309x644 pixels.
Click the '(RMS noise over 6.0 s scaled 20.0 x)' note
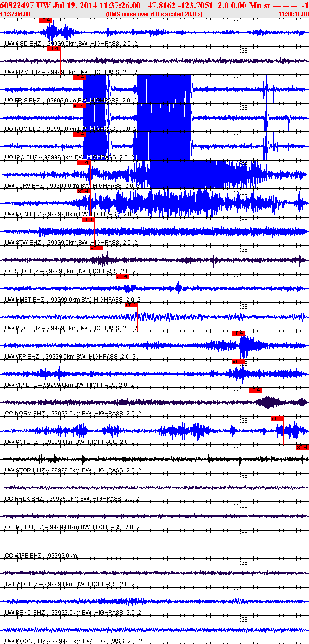pyautogui.click(x=154, y=14)
